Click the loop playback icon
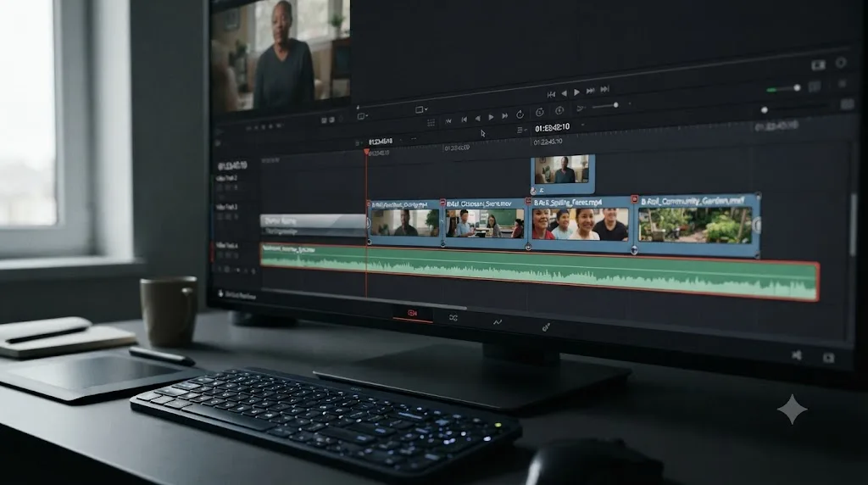868x485 pixels. [520, 114]
